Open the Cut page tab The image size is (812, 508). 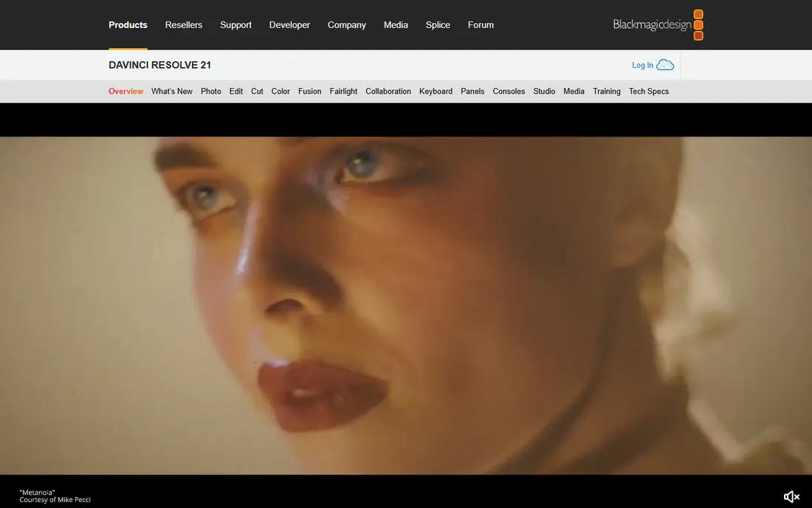click(x=257, y=91)
